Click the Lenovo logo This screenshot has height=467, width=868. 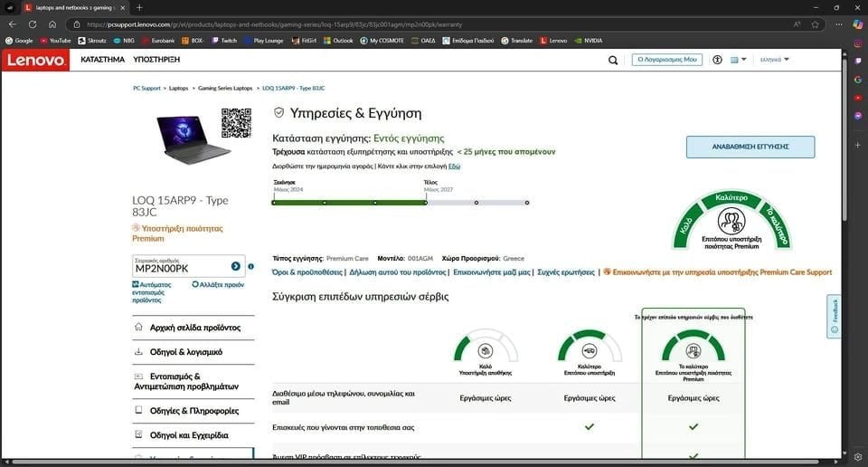point(35,60)
